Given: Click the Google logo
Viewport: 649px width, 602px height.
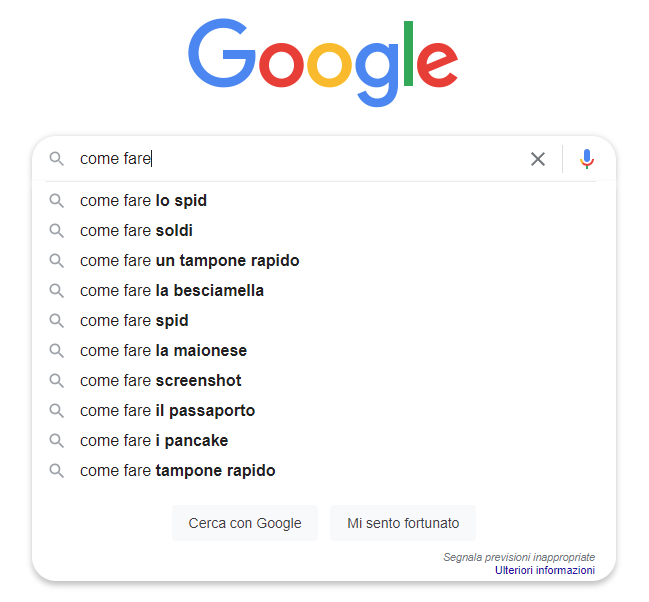Looking at the screenshot, I should (x=323, y=64).
